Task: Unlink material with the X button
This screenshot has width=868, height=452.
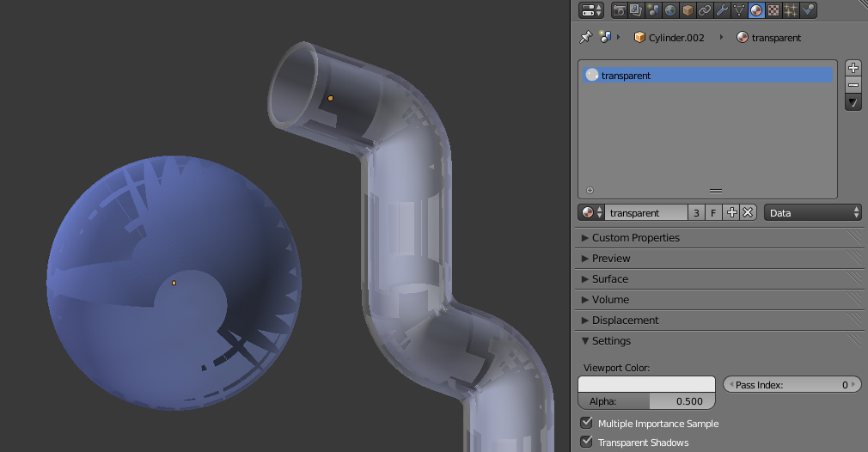Action: (748, 212)
